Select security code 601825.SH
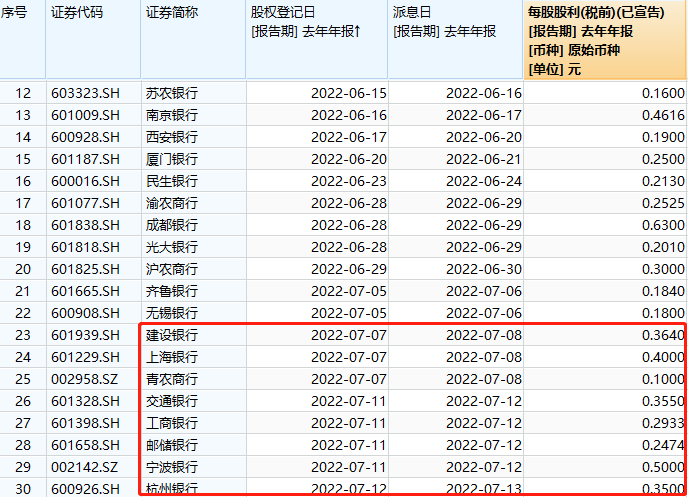688x497 pixels. coord(85,269)
